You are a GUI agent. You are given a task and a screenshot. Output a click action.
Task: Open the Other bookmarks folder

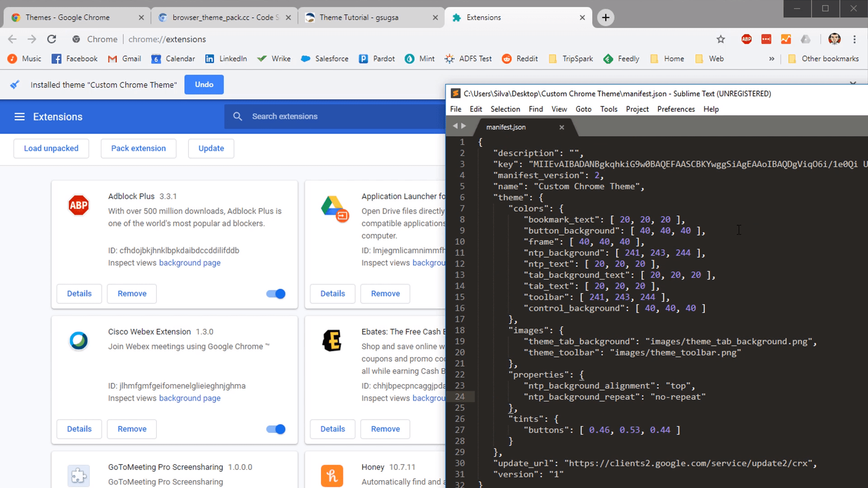(x=823, y=59)
